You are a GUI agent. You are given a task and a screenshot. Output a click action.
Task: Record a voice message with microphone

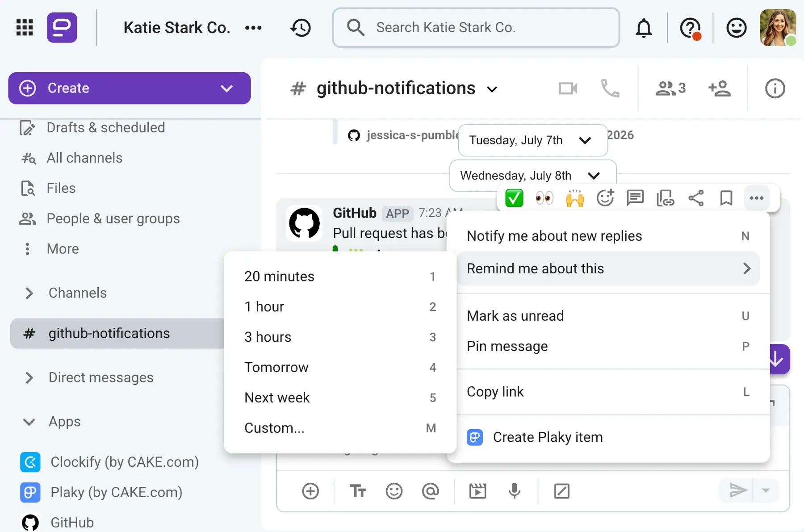click(514, 491)
